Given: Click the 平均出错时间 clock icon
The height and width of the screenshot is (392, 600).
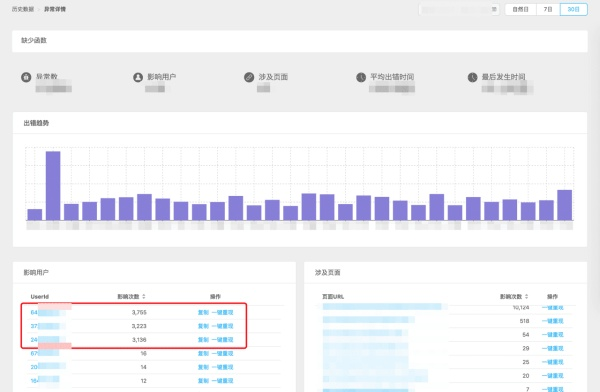Looking at the screenshot, I should coord(361,77).
